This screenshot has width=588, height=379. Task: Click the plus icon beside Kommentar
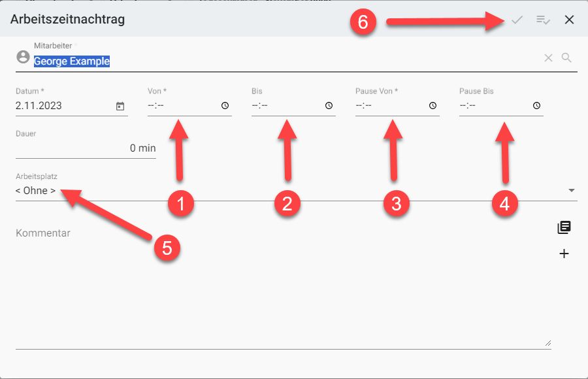pos(564,254)
